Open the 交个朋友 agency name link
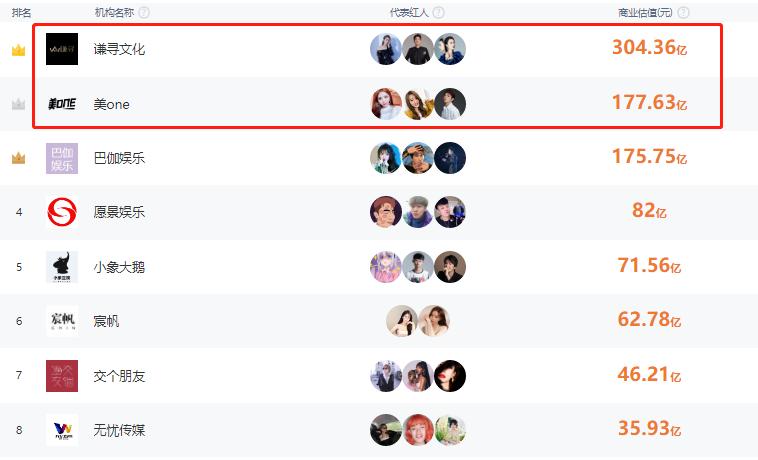Screen dimensions: 758x460 click(x=119, y=376)
